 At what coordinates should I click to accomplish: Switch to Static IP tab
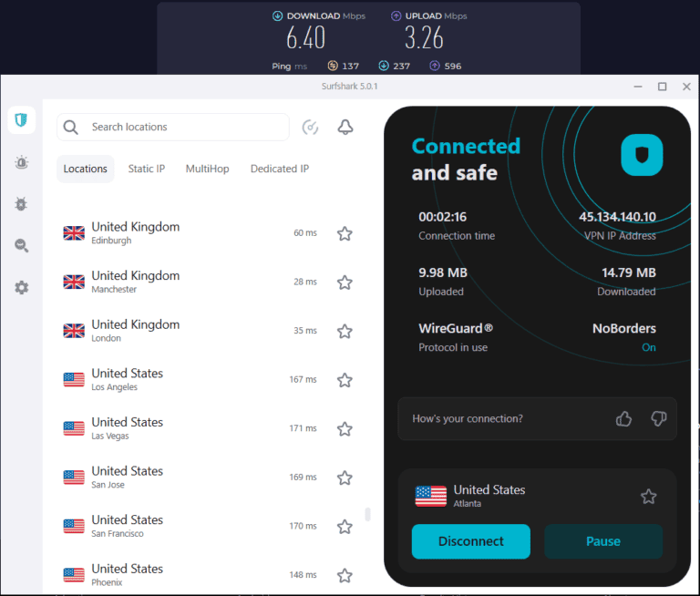tap(147, 169)
